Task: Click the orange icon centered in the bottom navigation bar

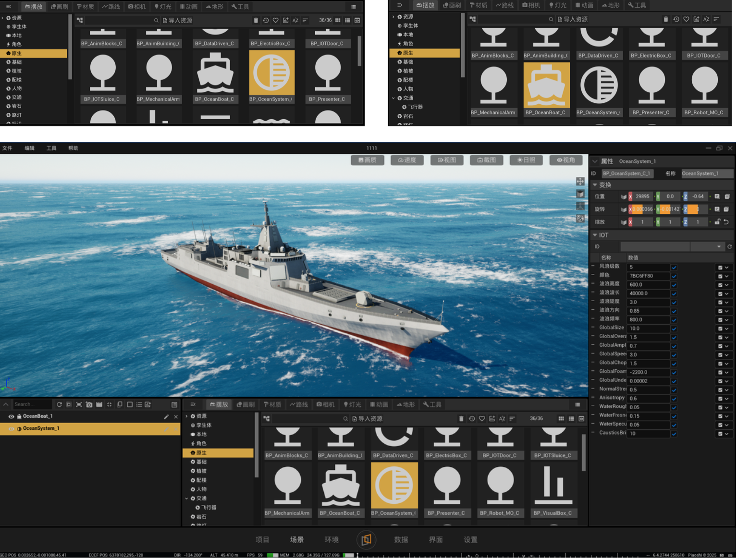Action: pyautogui.click(x=367, y=539)
